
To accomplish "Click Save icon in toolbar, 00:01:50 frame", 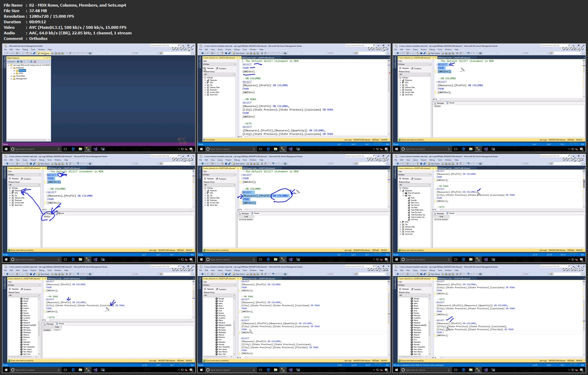I will tap(226, 53).
